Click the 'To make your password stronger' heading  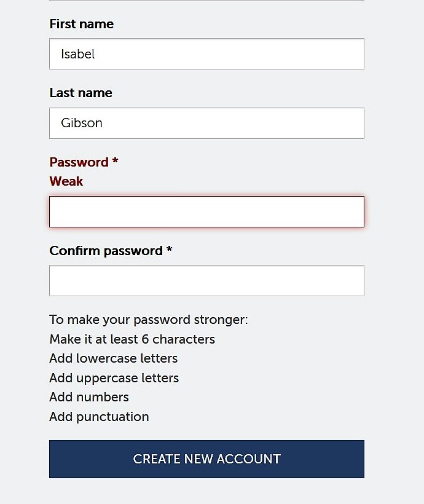[149, 320]
